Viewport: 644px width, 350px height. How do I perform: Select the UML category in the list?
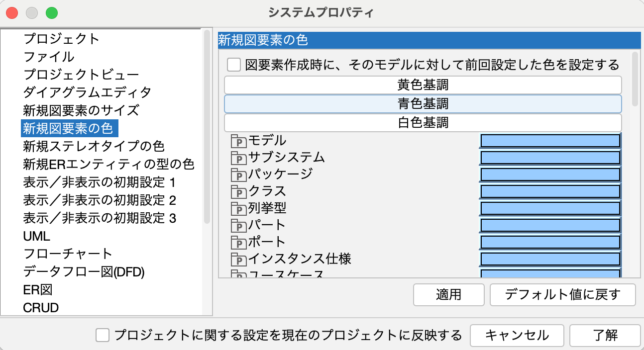click(x=36, y=236)
